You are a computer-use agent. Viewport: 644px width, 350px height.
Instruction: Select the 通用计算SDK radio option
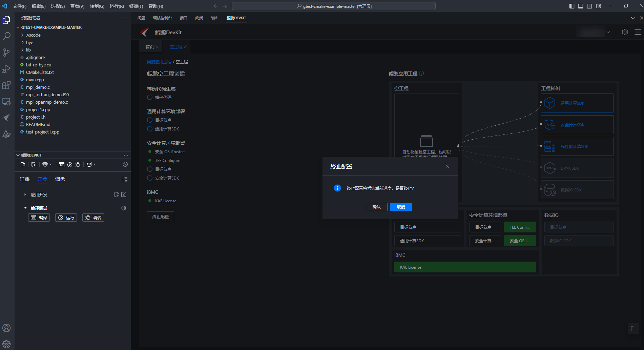point(150,129)
